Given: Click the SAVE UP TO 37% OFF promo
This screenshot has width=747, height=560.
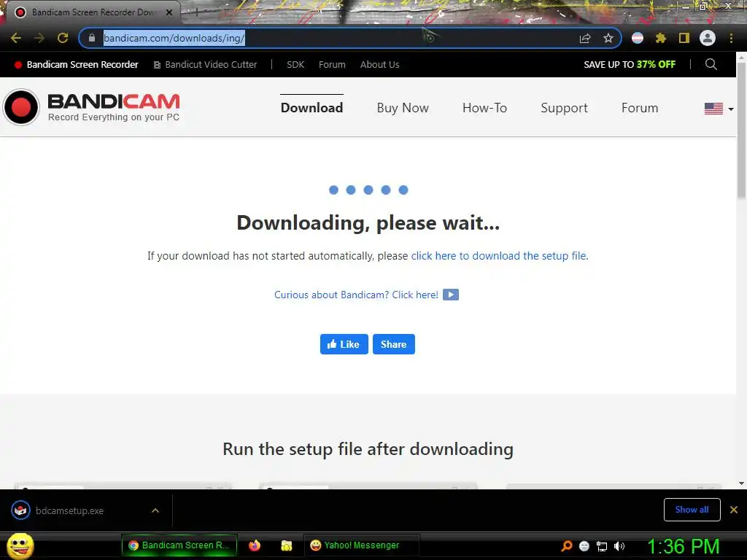Looking at the screenshot, I should click(x=630, y=64).
